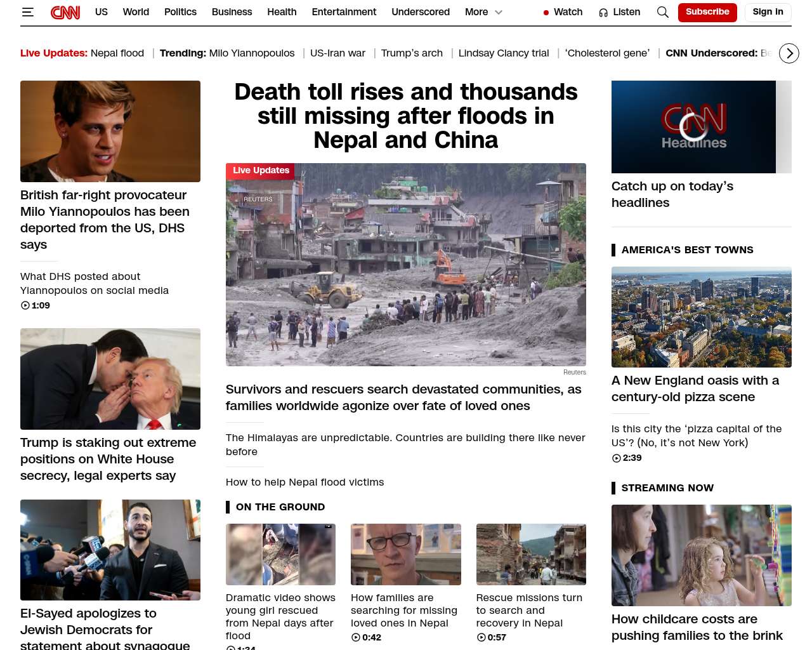The height and width of the screenshot is (650, 812).
Task: Play the 2:39 pizza capital video icon
Action: [617, 458]
